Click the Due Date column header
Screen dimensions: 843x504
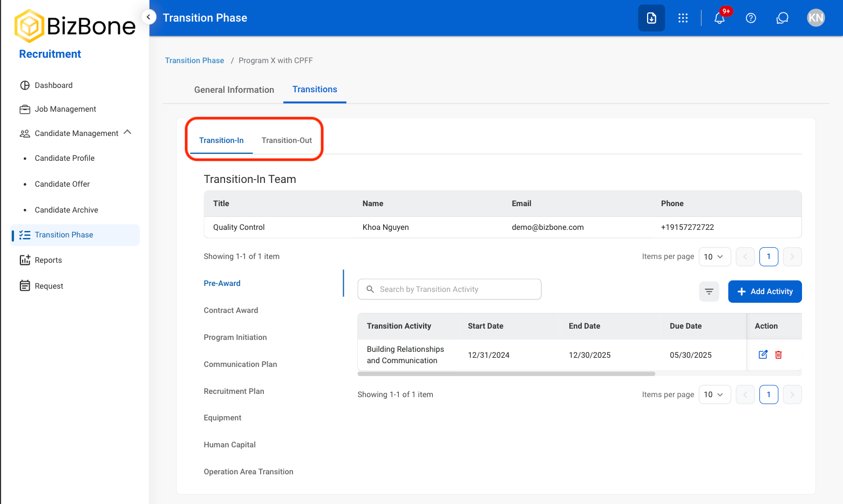[x=686, y=326]
